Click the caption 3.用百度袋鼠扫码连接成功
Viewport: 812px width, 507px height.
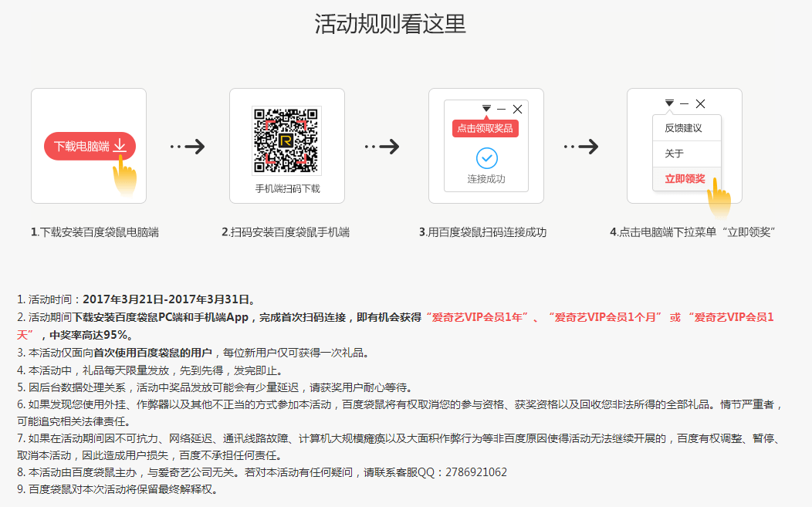[482, 232]
